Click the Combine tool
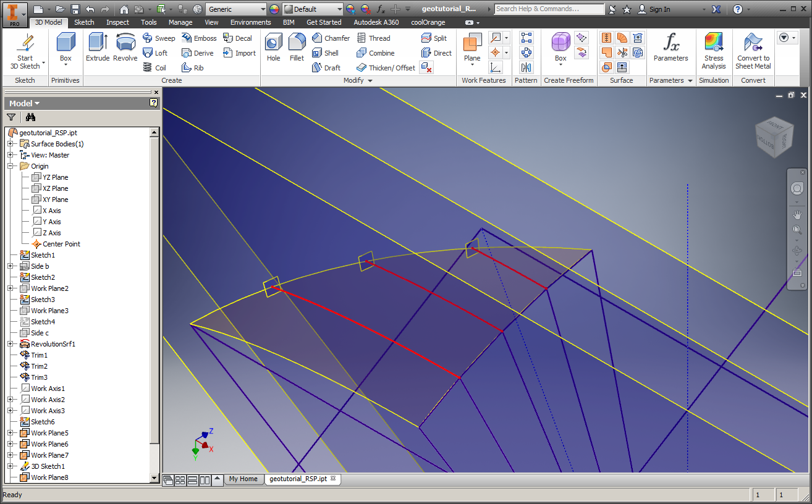This screenshot has width=812, height=504. (376, 53)
